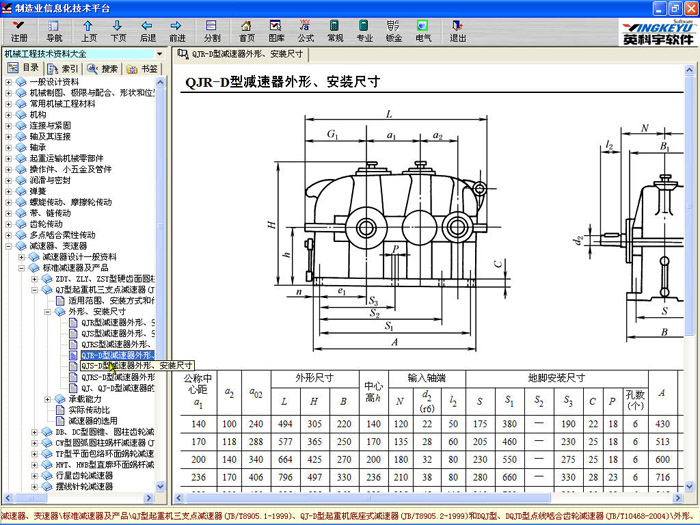The height and width of the screenshot is (525, 700).
Task: Collapse the 减速器、变速器 tree node
Action: 9,246
